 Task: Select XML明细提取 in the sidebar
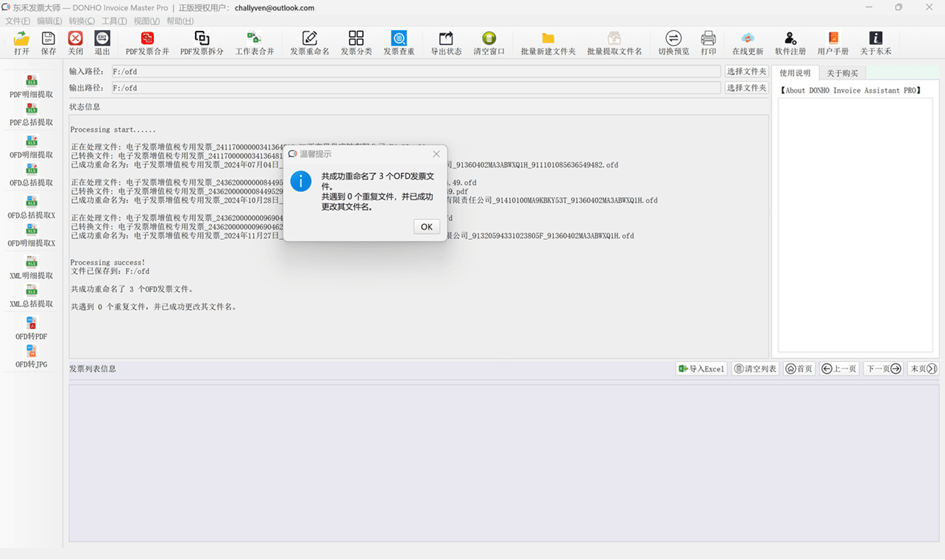(x=32, y=268)
